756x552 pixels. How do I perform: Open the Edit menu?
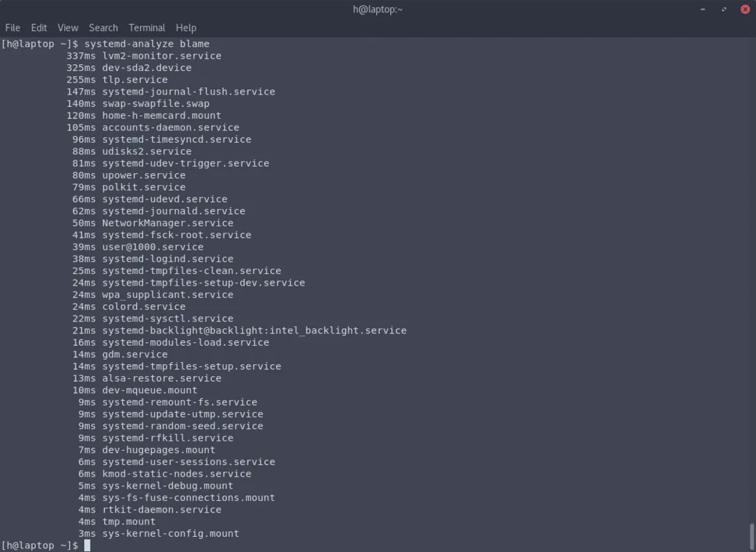(x=39, y=28)
